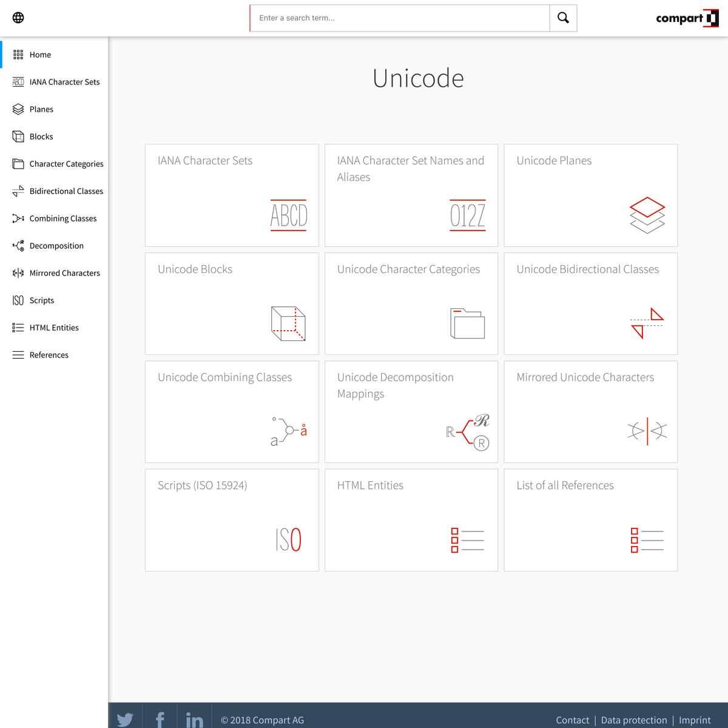Image resolution: width=728 pixels, height=728 pixels.
Task: Open Bidirectional Classes in the sidebar
Action: point(66,191)
